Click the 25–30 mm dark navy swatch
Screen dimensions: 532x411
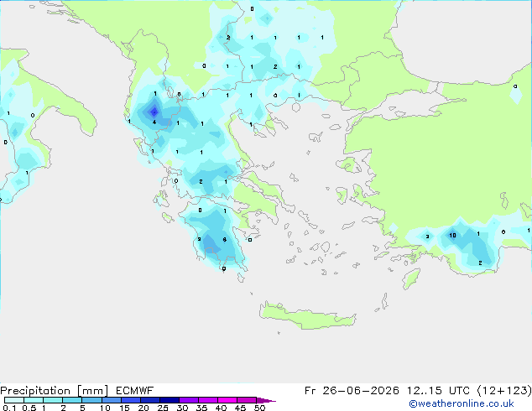tap(170, 400)
